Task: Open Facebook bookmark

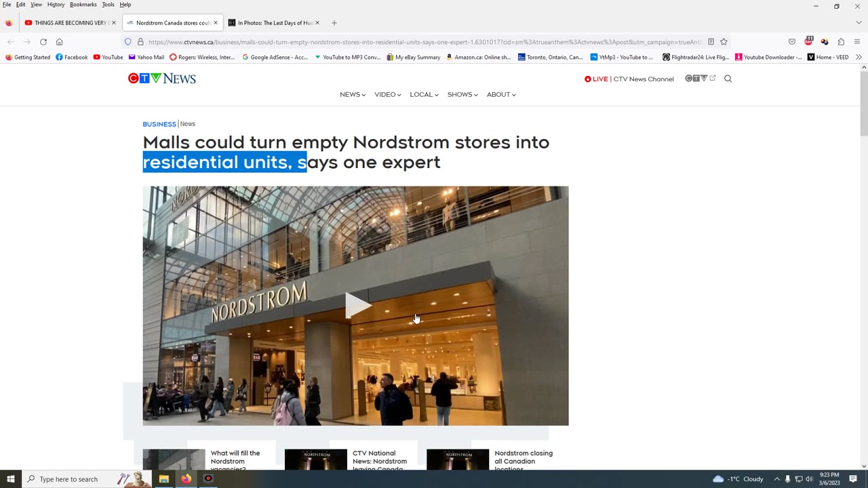Action: (71, 57)
